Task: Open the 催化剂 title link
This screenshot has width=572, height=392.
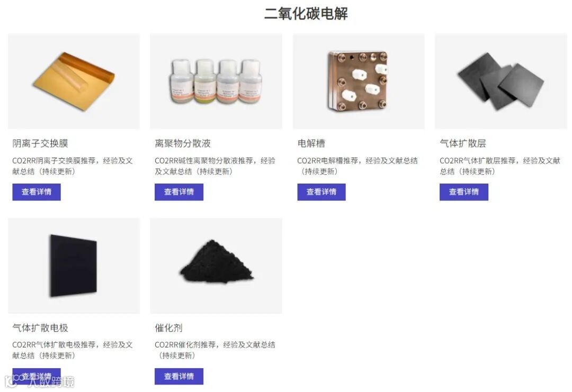Action: point(168,327)
